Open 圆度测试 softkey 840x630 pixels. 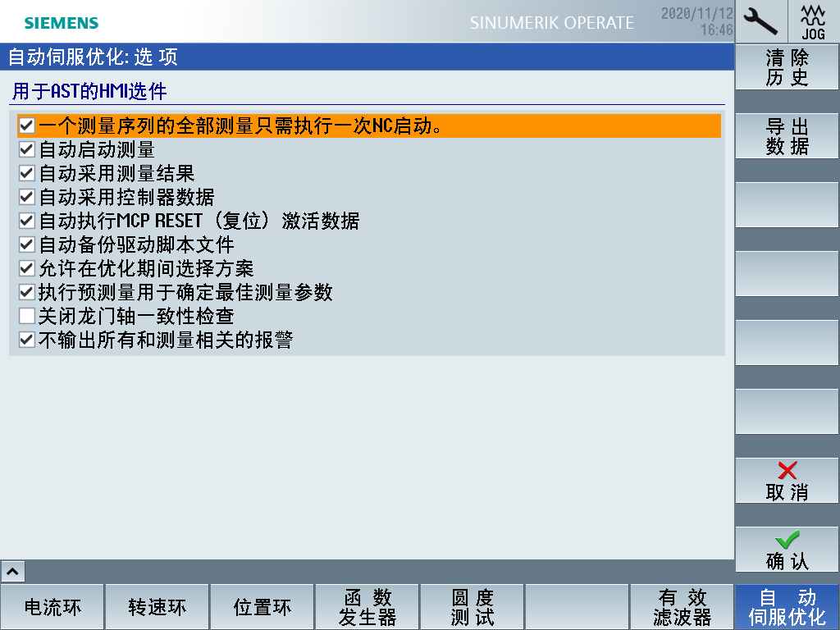(472, 607)
